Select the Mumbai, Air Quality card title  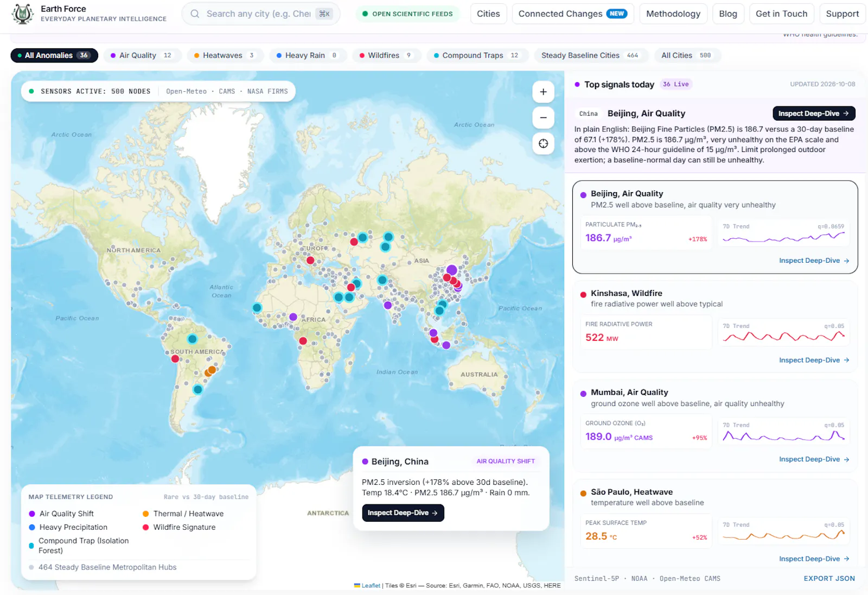click(629, 392)
